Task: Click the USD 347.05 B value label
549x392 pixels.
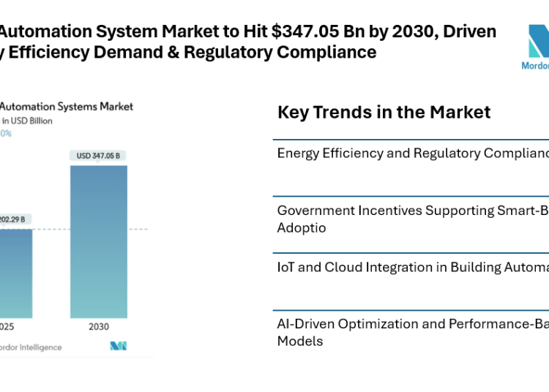Action: (98, 155)
